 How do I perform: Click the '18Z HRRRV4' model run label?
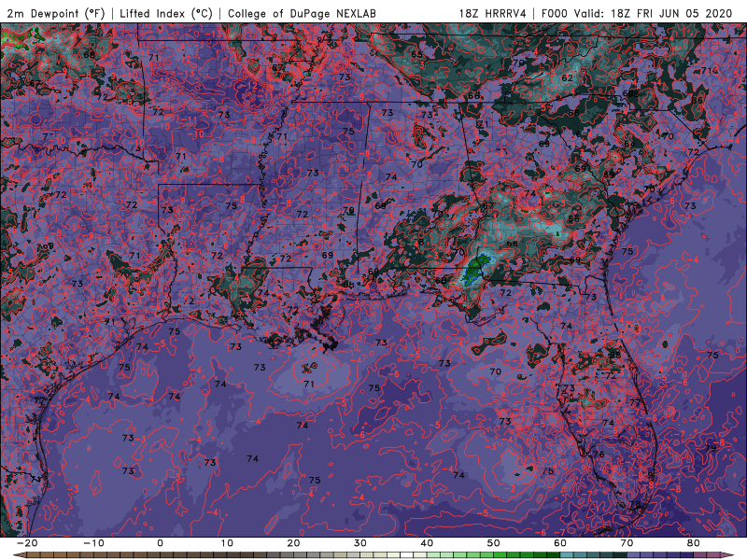click(493, 14)
